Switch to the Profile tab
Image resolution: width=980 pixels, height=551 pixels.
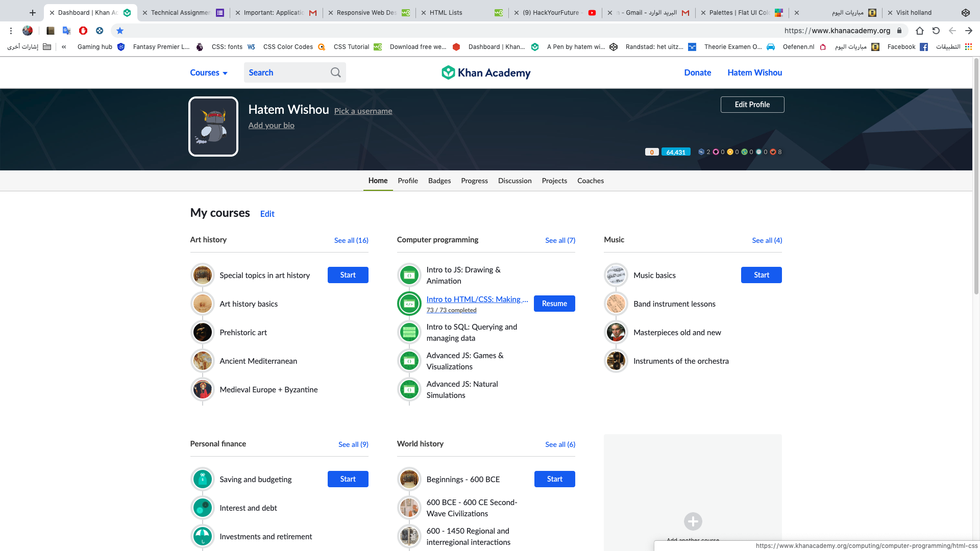[408, 181]
